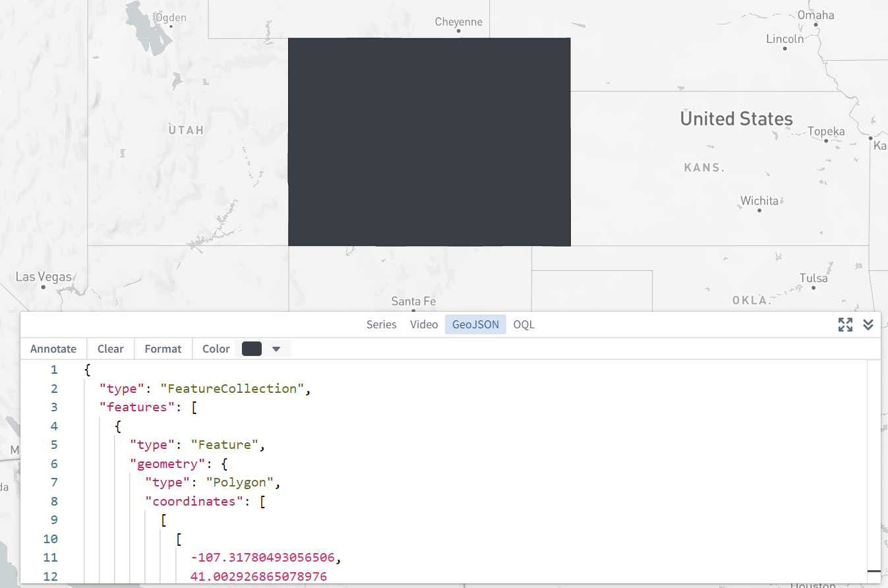
Task: Click the Las Vegas map label
Action: point(44,277)
